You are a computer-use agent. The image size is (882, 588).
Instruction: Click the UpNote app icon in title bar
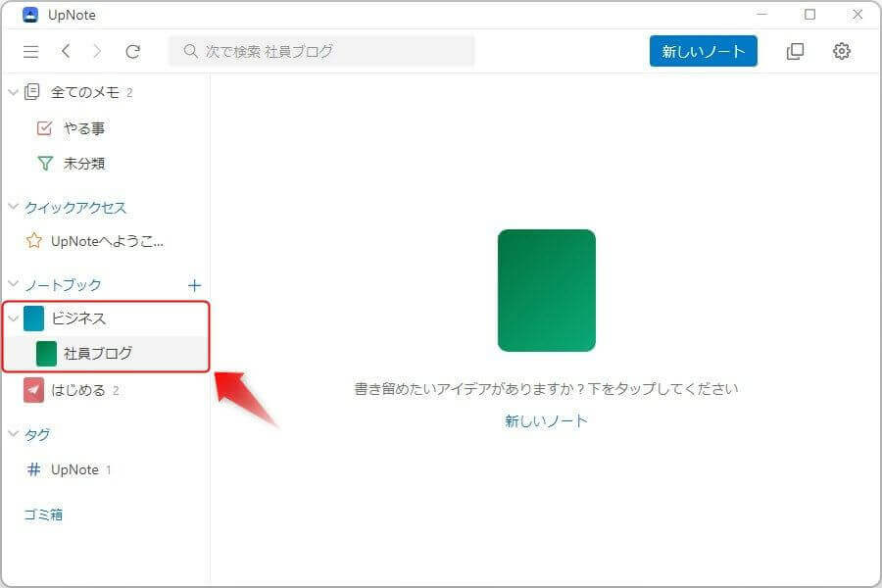[x=30, y=15]
